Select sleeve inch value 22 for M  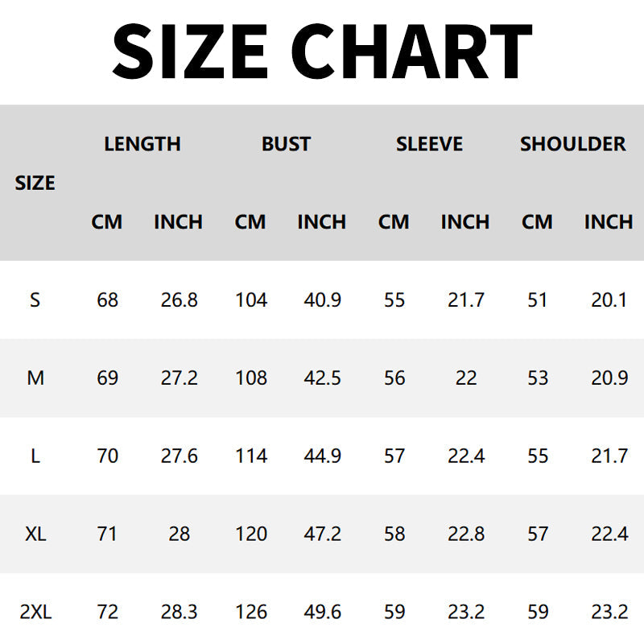tap(466, 378)
